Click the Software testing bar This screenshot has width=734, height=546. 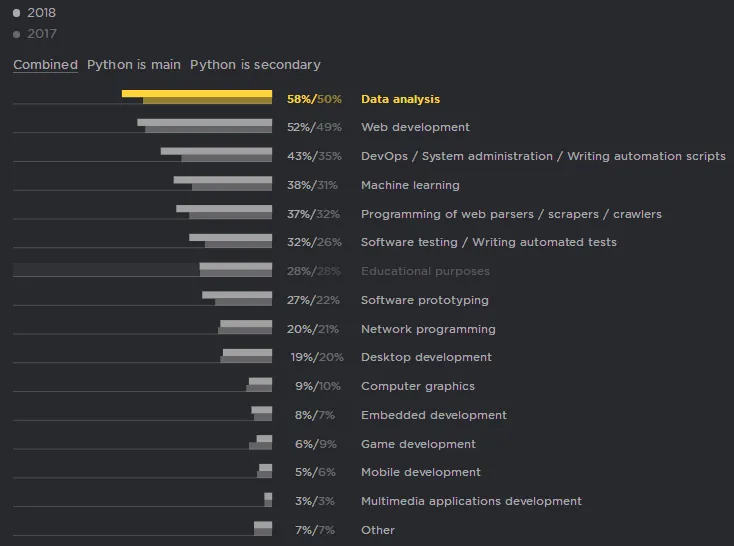233,241
